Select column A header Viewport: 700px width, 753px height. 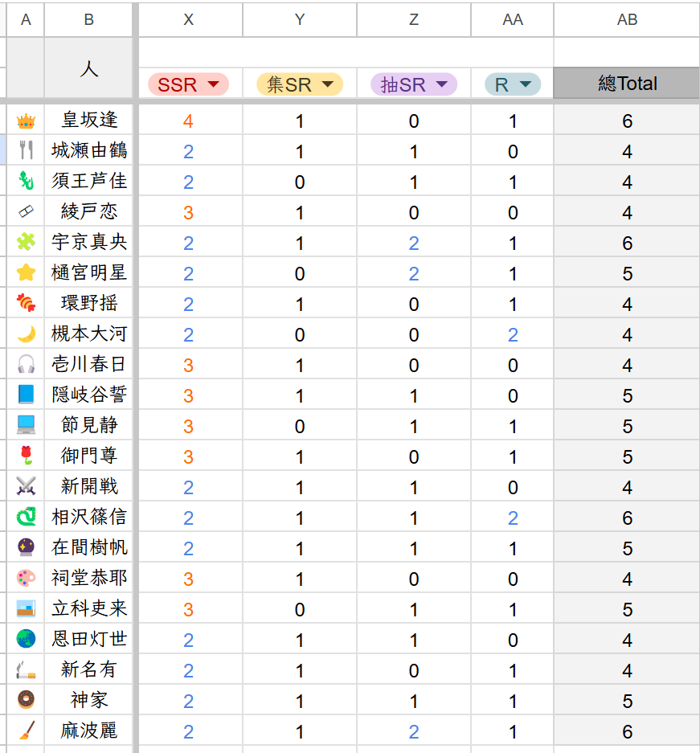point(26,20)
